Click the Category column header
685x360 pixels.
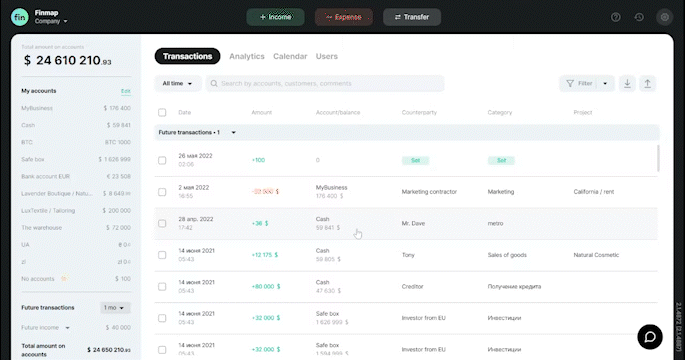pos(500,112)
